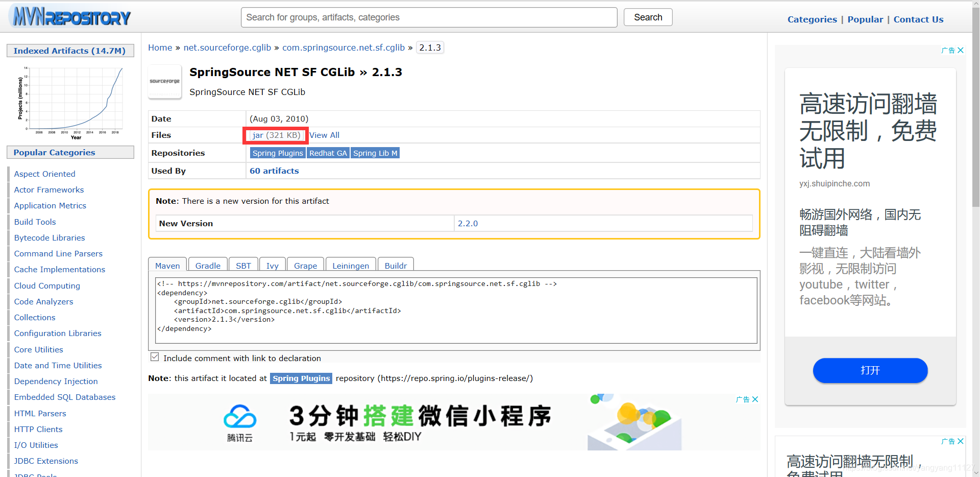Toggle 'Include comment with link to declaration'
Viewport: 980px width, 477px height.
pyautogui.click(x=155, y=356)
